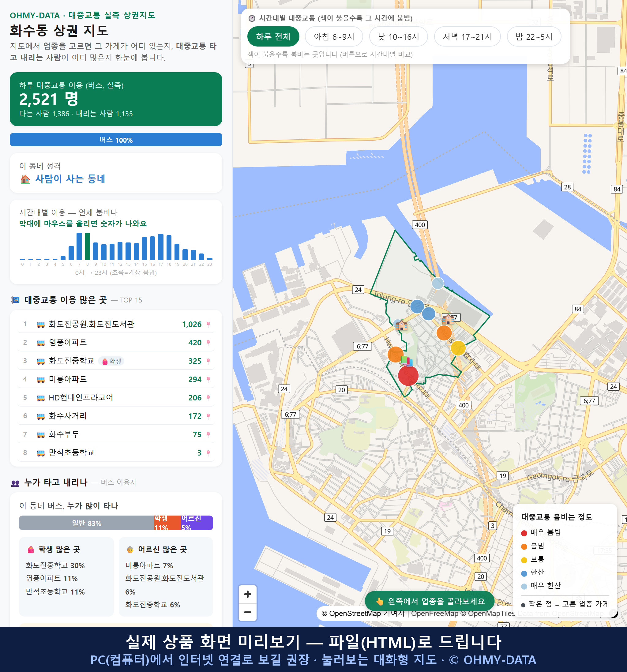Select the 화수부두 stop row
Screen dimensions: 627x672
point(116,434)
